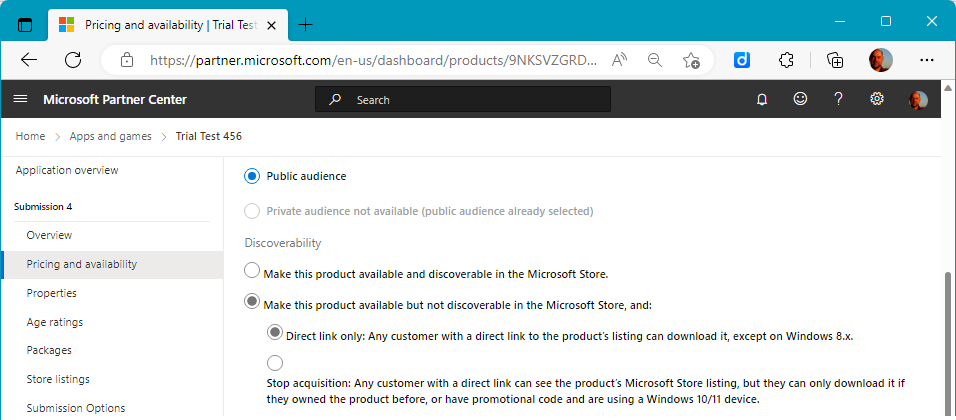Image resolution: width=956 pixels, height=420 pixels.
Task: Open the feedback smiley icon
Action: coord(800,99)
